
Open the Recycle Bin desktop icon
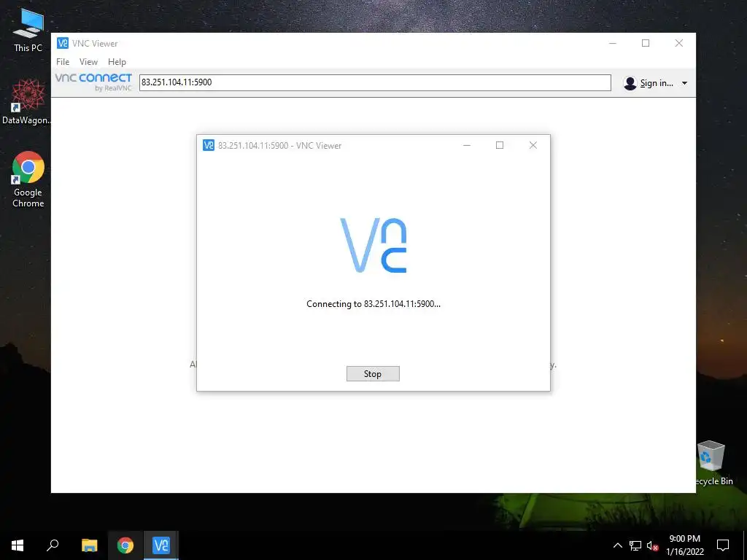[713, 463]
